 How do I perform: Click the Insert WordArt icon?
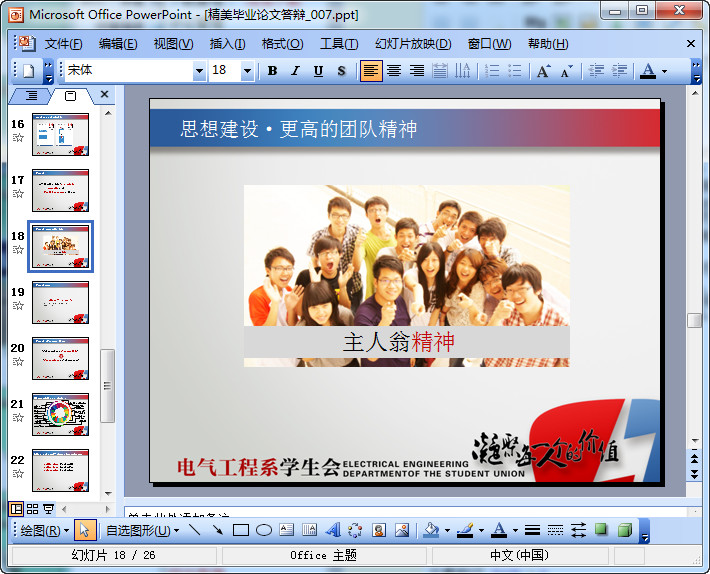coord(333,530)
